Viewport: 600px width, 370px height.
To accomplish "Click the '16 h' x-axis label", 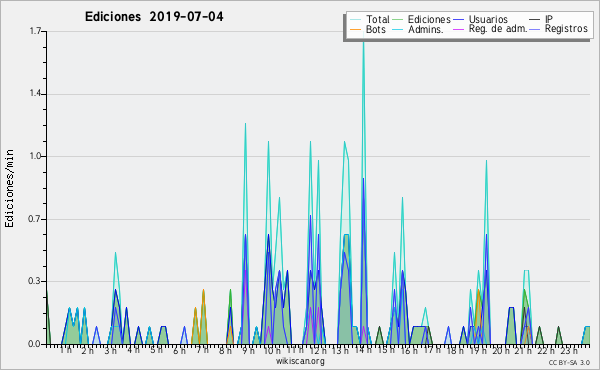I will (x=409, y=351).
